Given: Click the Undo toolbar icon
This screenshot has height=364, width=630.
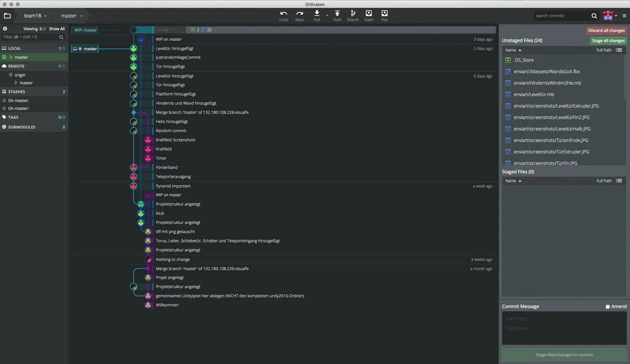Looking at the screenshot, I should pos(283,13).
